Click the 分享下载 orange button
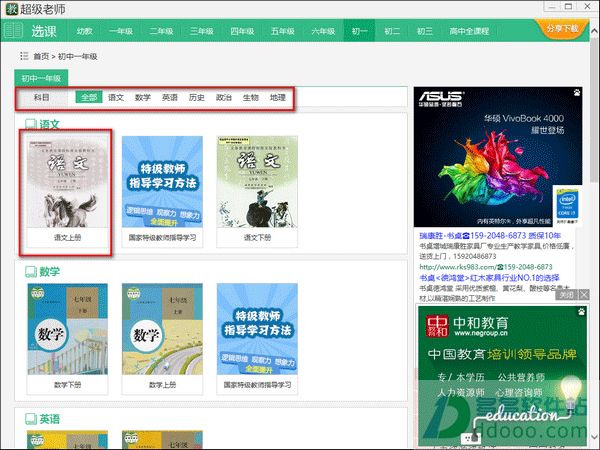Screen dimensions: 600x450 [x=562, y=29]
